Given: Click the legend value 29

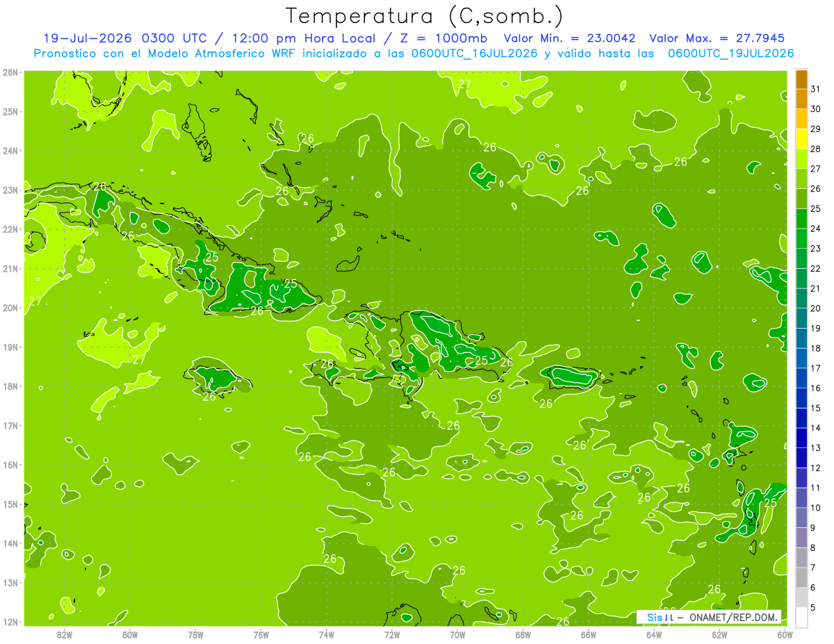Looking at the screenshot, I should 815,129.
